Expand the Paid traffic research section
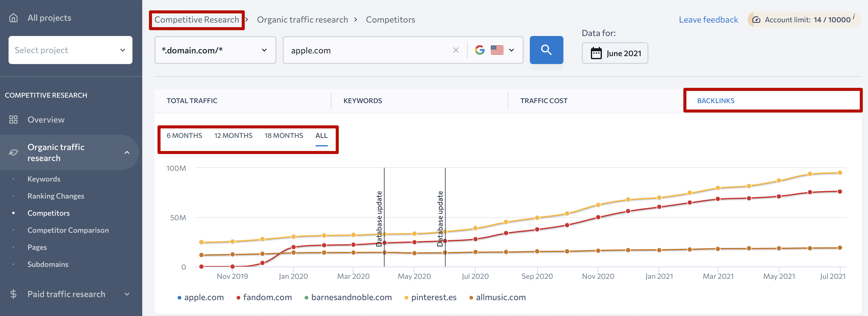This screenshot has width=868, height=316. pyautogui.click(x=127, y=294)
